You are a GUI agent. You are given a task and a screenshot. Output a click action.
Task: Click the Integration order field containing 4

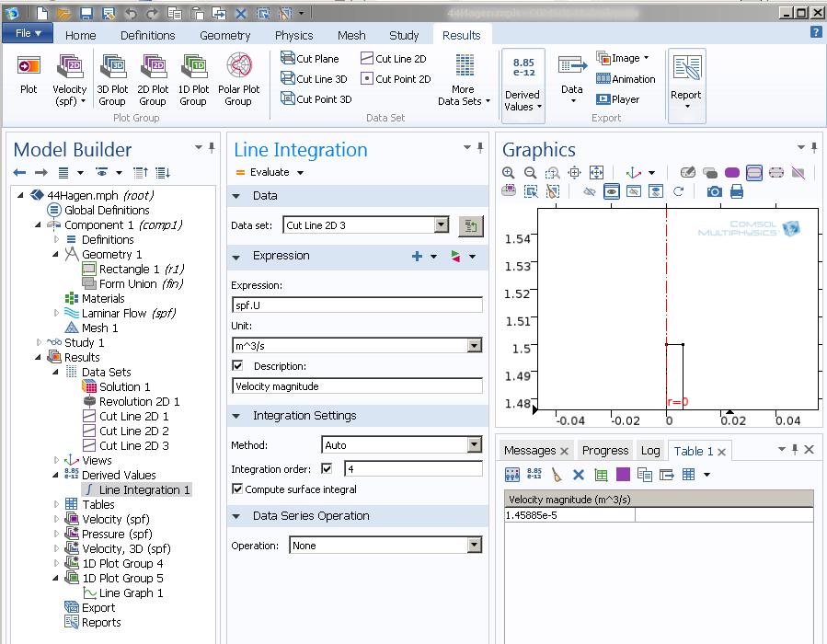(x=413, y=468)
